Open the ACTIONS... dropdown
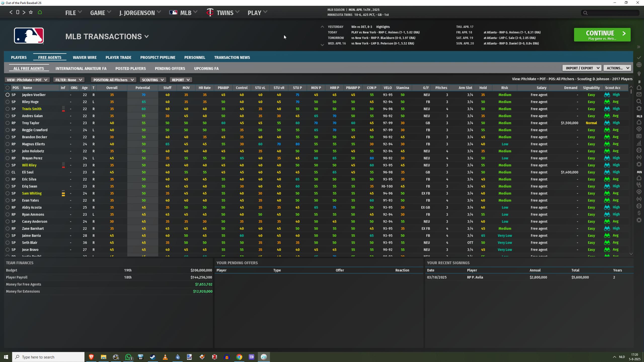Viewport: 644px width, 362px height. click(x=617, y=68)
